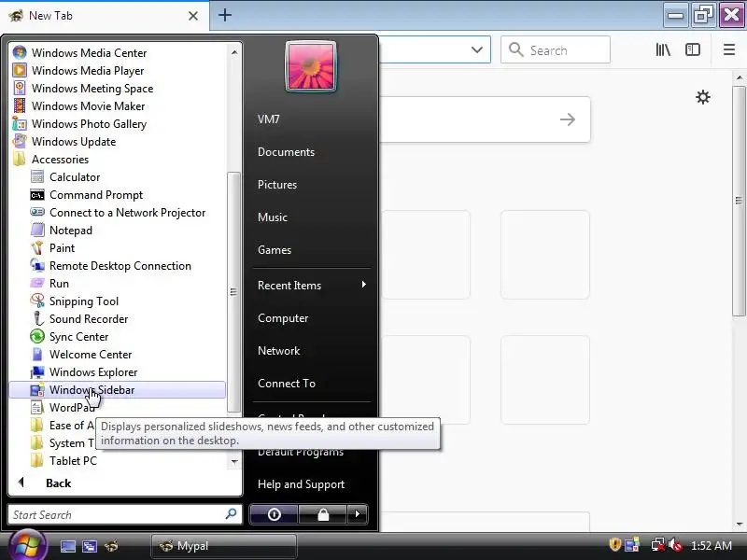Expand the Ease of A folder
This screenshot has height=560, width=747.
pos(63,426)
